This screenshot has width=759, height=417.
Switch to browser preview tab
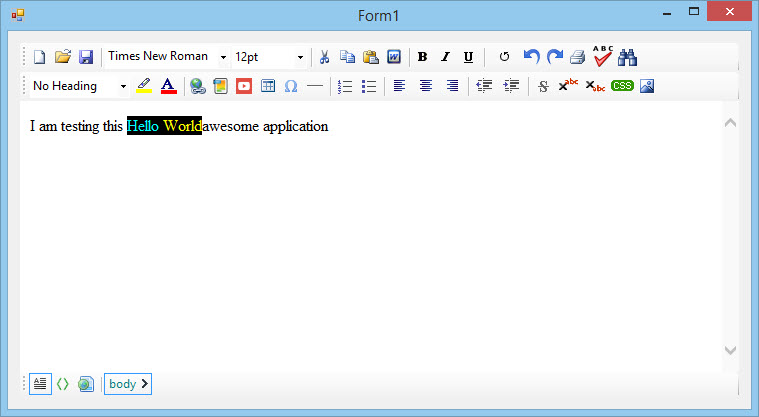(86, 384)
